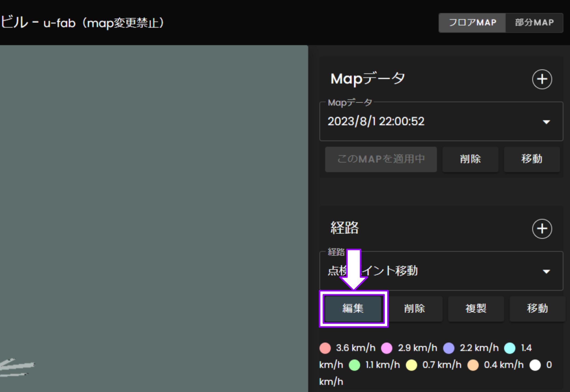Click 移動 next to the map 削除 button
570x392 pixels.
[x=532, y=159]
